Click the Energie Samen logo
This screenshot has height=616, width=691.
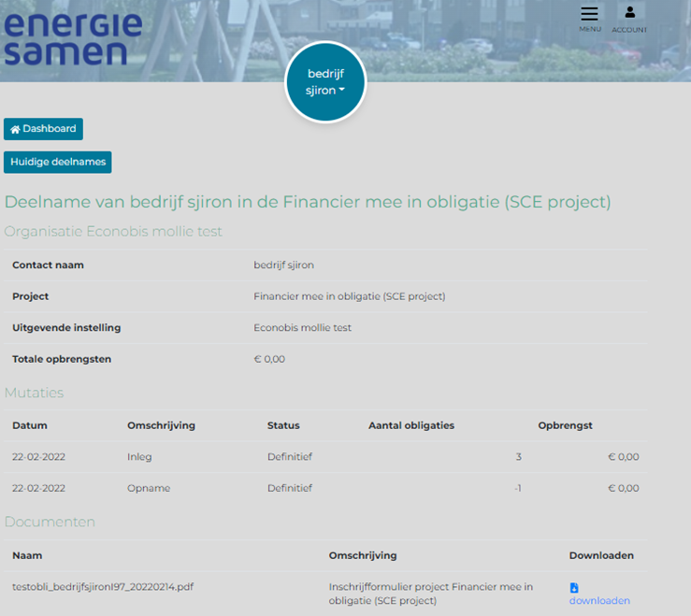pyautogui.click(x=73, y=38)
